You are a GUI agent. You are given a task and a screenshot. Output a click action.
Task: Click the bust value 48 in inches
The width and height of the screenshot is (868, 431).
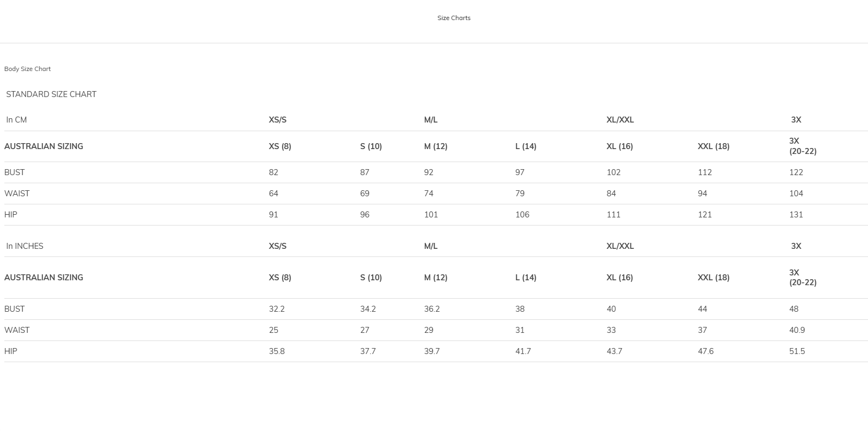tap(794, 309)
